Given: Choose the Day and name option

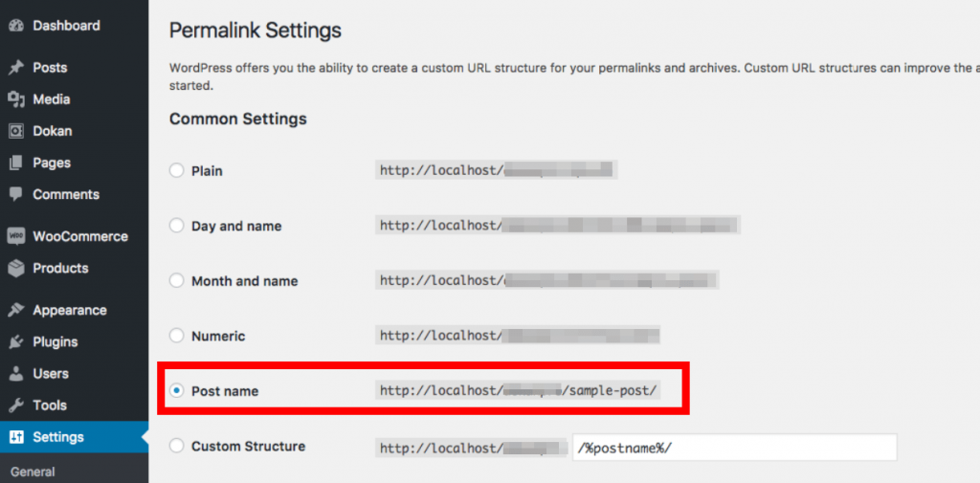Looking at the screenshot, I should tap(176, 226).
